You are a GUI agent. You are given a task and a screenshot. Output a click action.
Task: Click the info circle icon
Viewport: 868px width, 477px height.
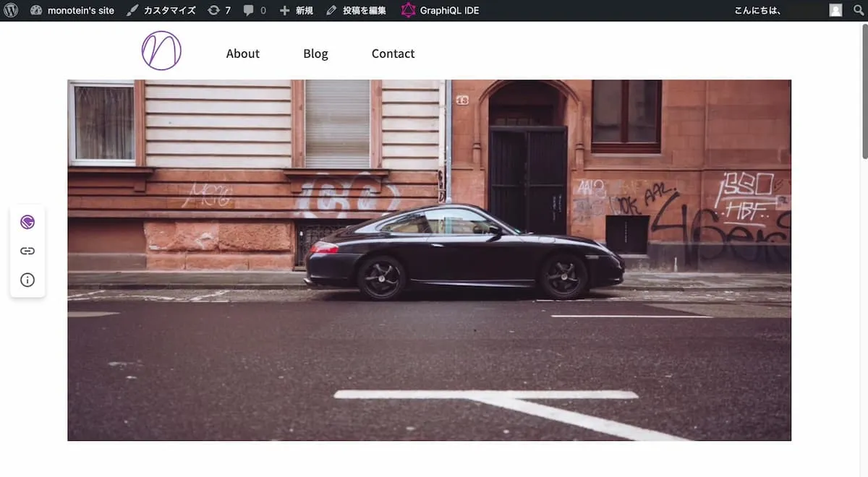[27, 280]
